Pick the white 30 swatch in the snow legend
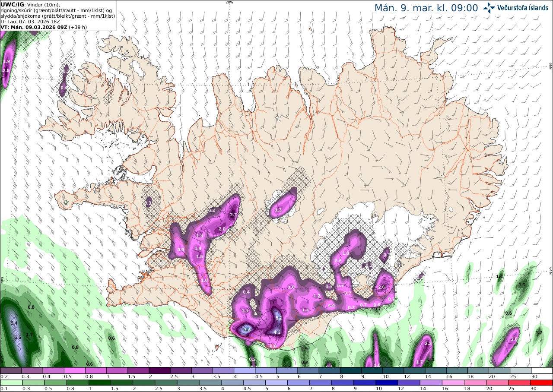This screenshot has height=392, width=553. pos(542,370)
